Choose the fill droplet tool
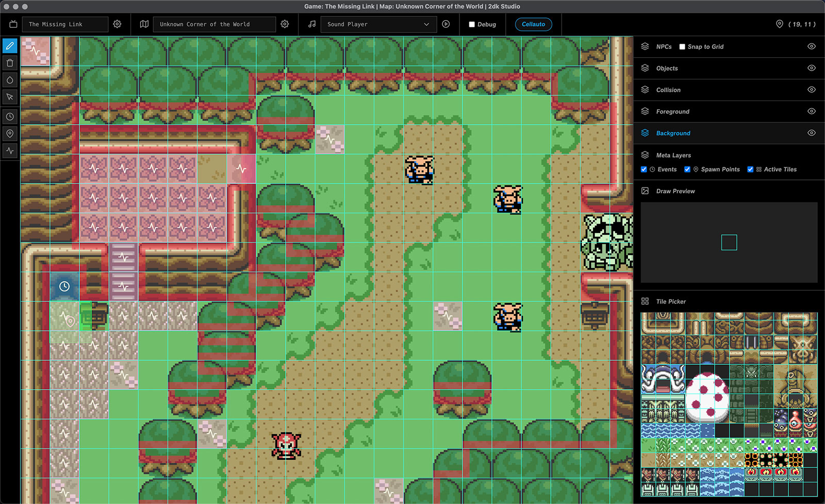The height and width of the screenshot is (504, 825). [x=10, y=80]
